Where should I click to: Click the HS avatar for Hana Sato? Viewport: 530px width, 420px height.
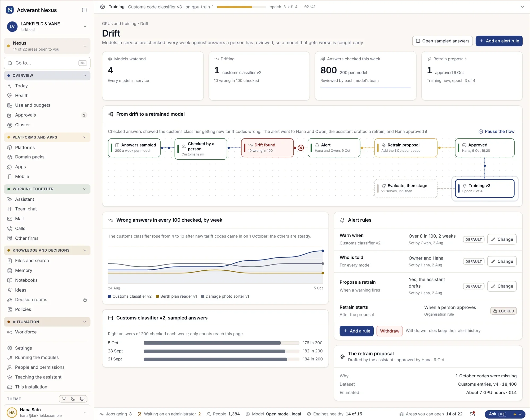12,413
